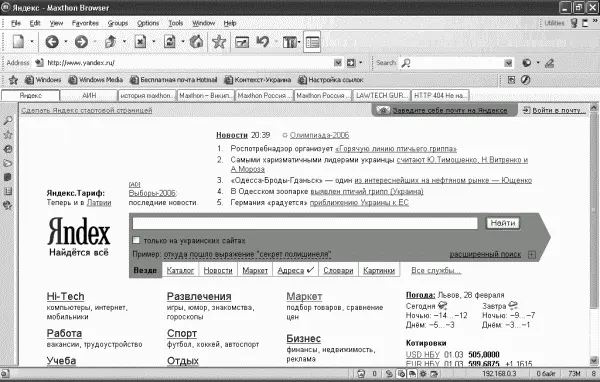Viewport: 600px width, 382px height.
Task: Open the sidebar folder icon
Action: [x=8, y=163]
